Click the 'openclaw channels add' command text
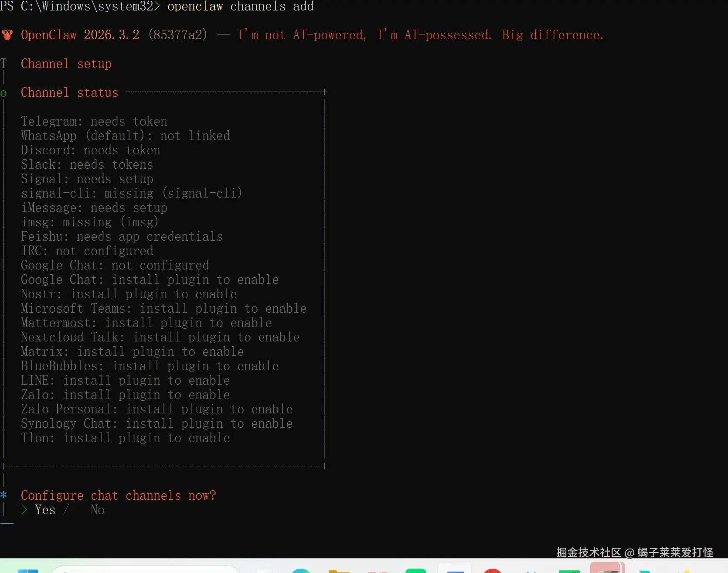The image size is (728, 573). (x=241, y=7)
